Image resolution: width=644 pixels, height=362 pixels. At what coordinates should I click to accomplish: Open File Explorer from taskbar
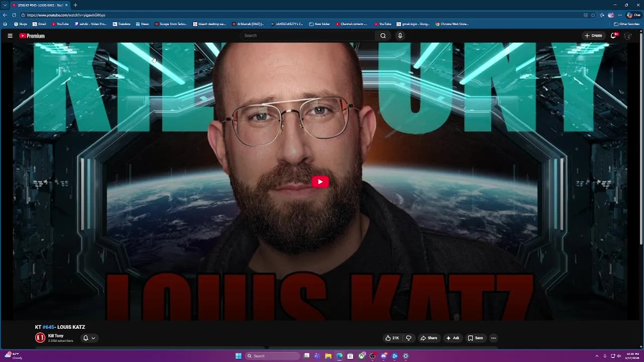coord(328,356)
